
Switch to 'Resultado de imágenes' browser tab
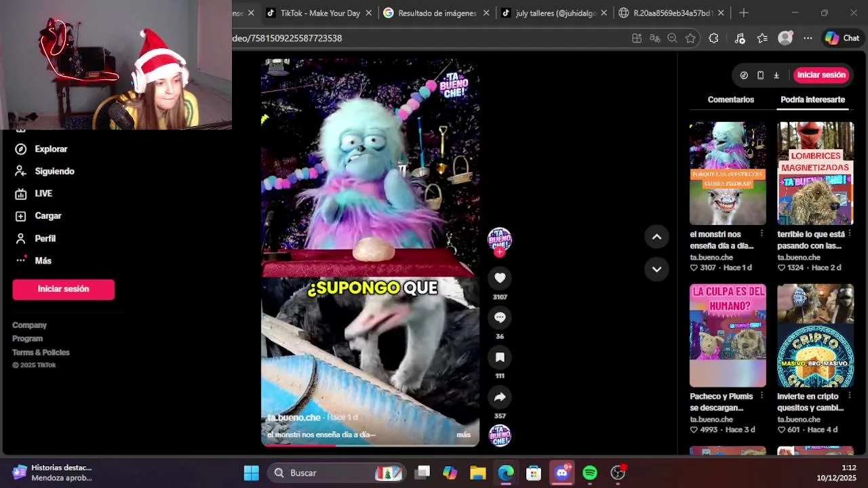(x=436, y=13)
